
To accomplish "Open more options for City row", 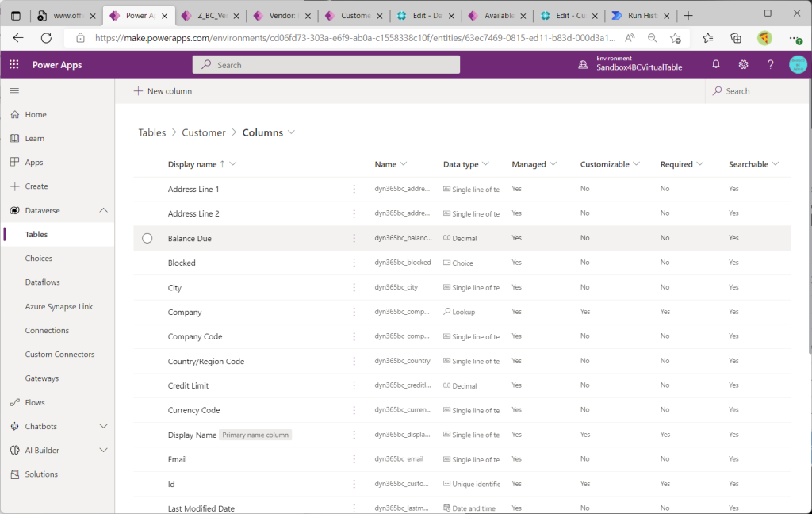I will 354,287.
